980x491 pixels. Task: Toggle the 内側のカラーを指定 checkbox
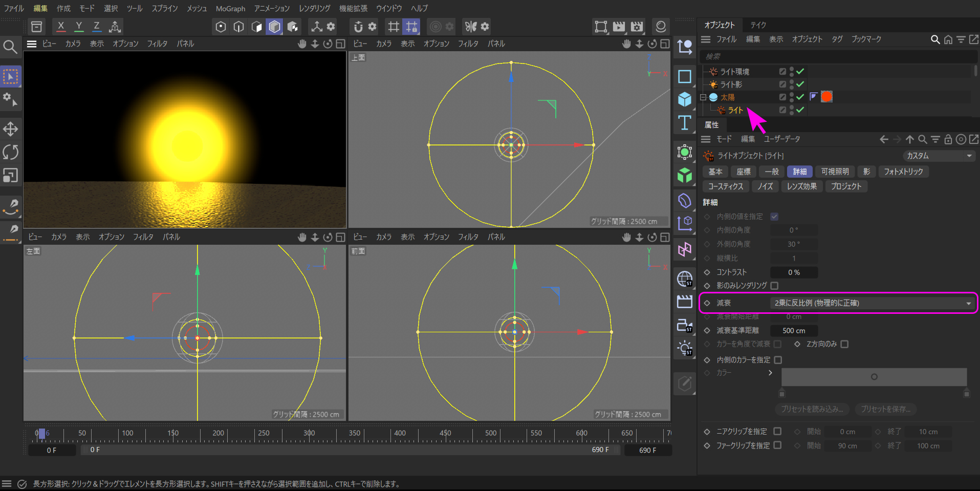(778, 360)
